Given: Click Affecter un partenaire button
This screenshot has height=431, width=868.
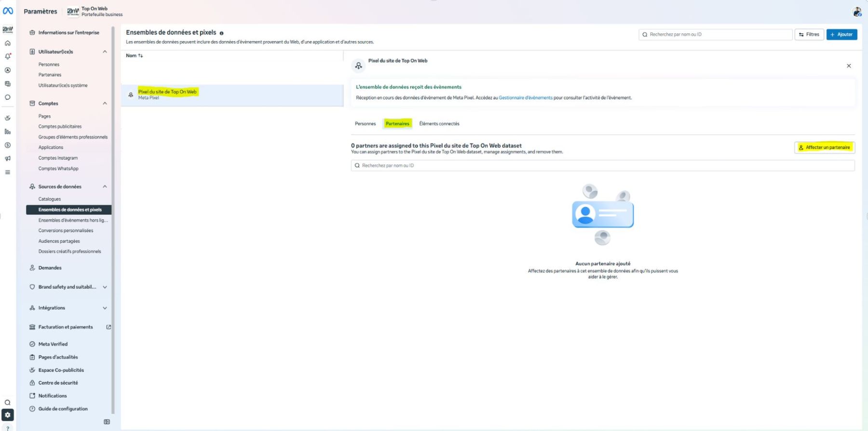Looking at the screenshot, I should pyautogui.click(x=824, y=147).
